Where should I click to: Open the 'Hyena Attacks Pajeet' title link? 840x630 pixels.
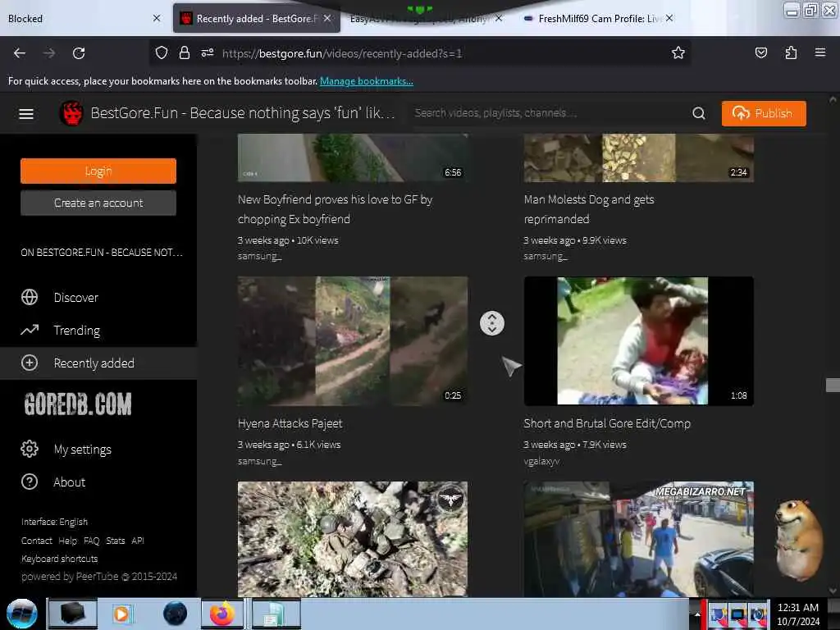(x=290, y=423)
